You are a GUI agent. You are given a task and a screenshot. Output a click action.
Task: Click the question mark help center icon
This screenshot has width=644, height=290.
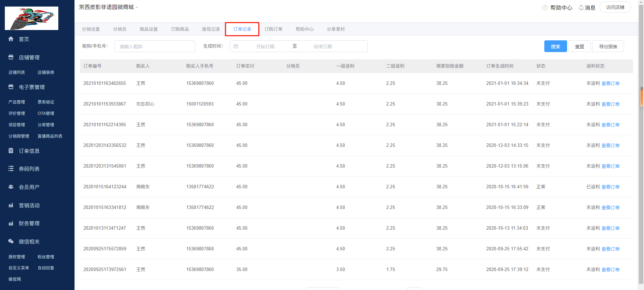point(545,8)
